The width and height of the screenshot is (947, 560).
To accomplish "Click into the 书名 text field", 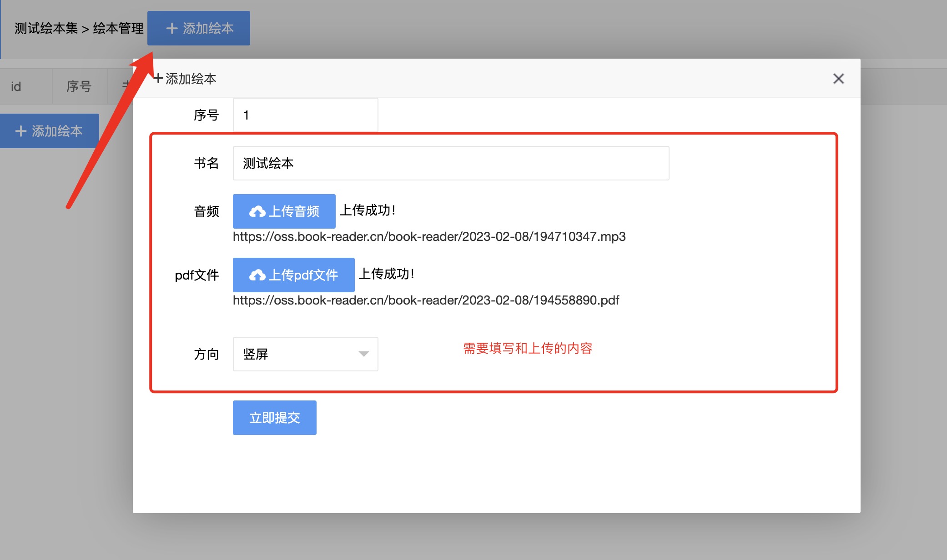I will click(450, 163).
